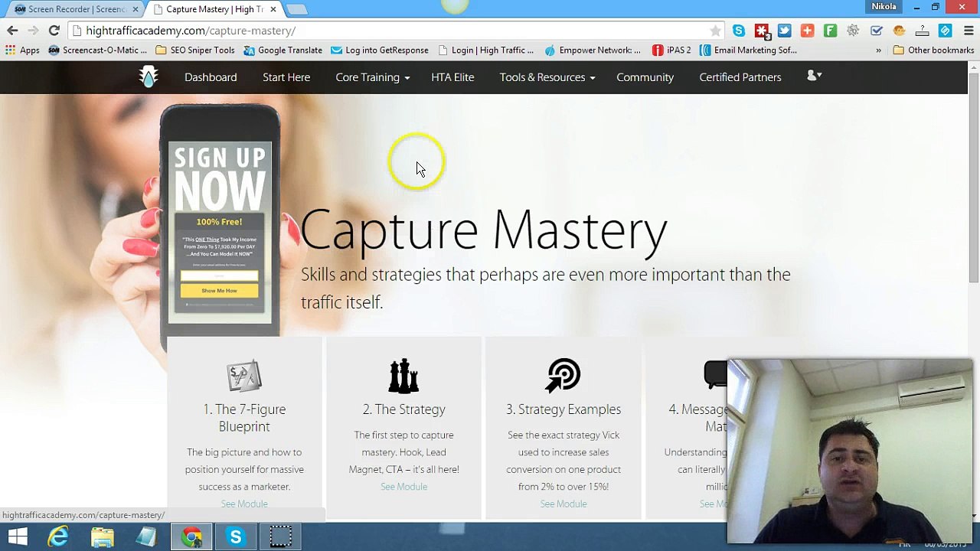Open the Email Marketing Software bookmark
The image size is (980, 551).
point(749,51)
